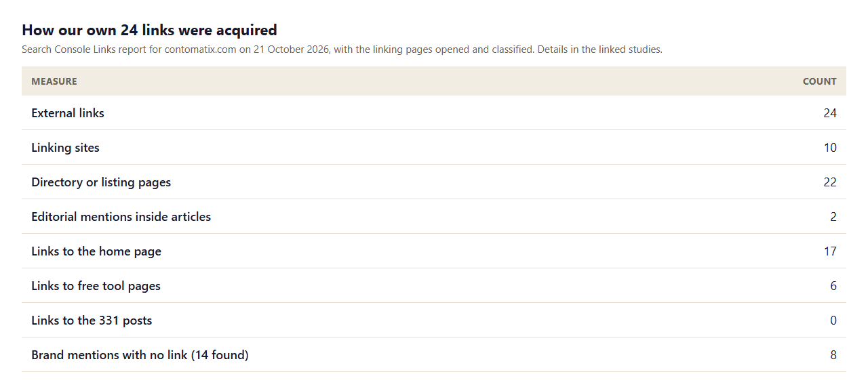Select Directory or listing pages row
This screenshot has width=868, height=391.
pos(434,182)
